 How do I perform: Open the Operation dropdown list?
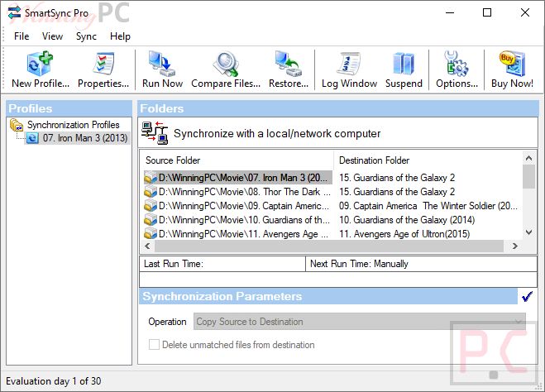click(360, 322)
